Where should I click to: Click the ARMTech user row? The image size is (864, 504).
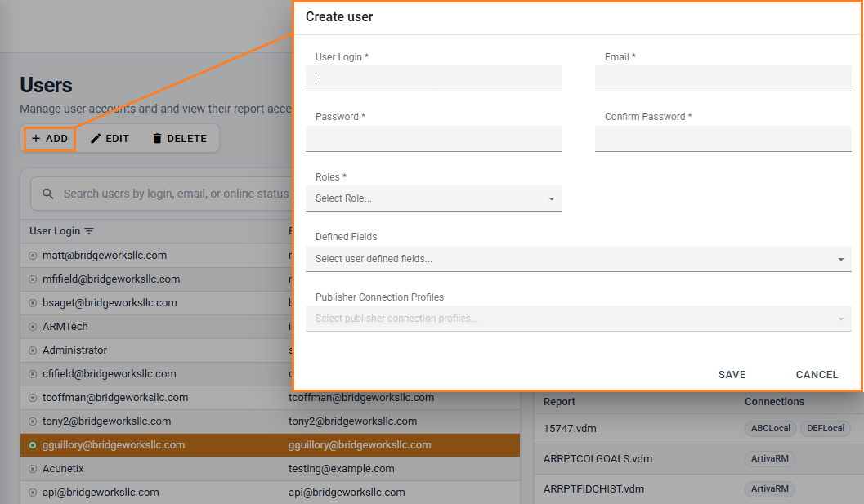(x=156, y=327)
